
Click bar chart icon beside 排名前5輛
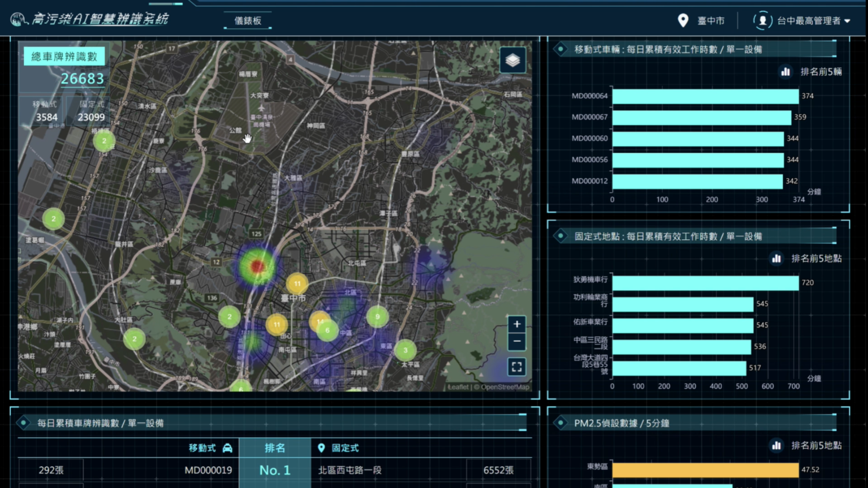tap(785, 72)
